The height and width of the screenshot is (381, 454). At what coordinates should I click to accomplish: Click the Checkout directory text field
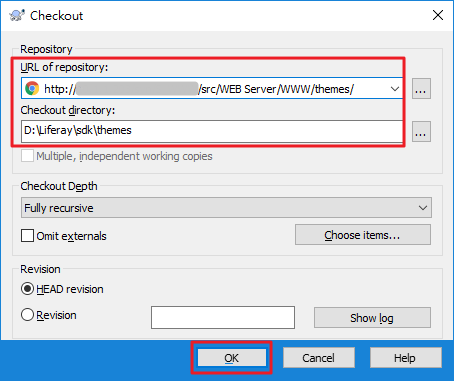[212, 131]
